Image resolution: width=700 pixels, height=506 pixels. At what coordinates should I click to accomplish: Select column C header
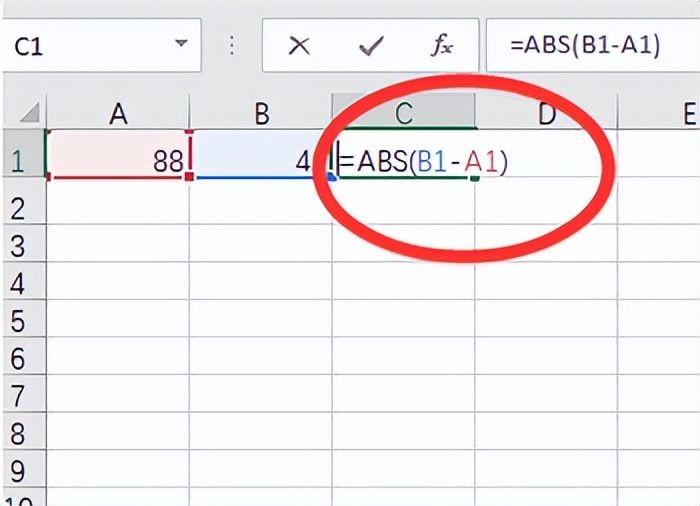(404, 113)
